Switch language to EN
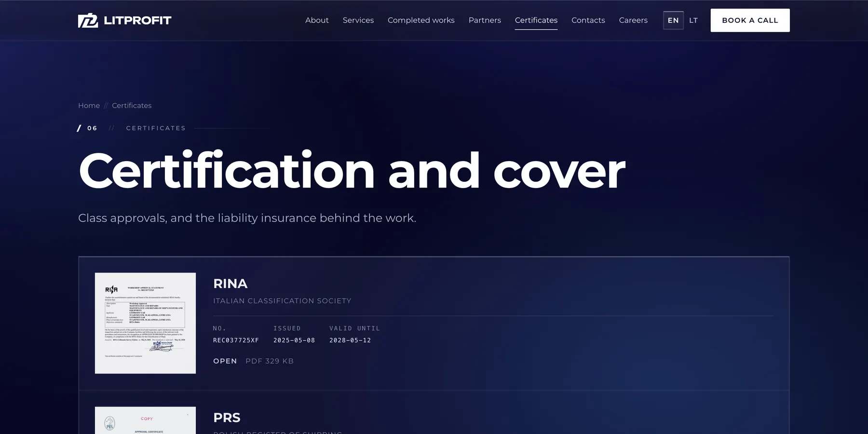 (x=673, y=20)
